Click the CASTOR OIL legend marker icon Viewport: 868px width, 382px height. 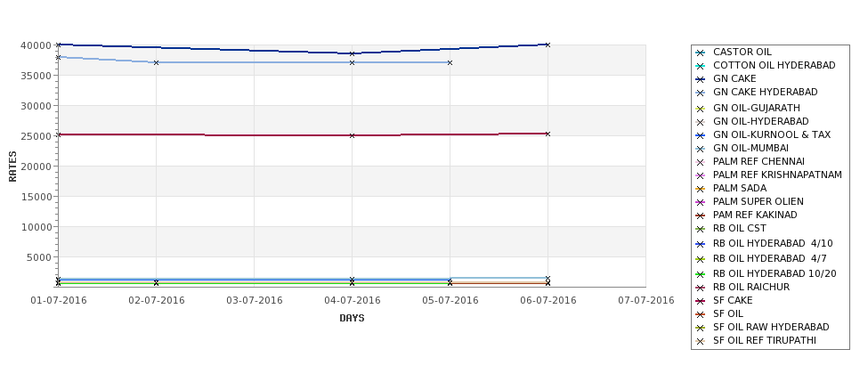pos(701,53)
